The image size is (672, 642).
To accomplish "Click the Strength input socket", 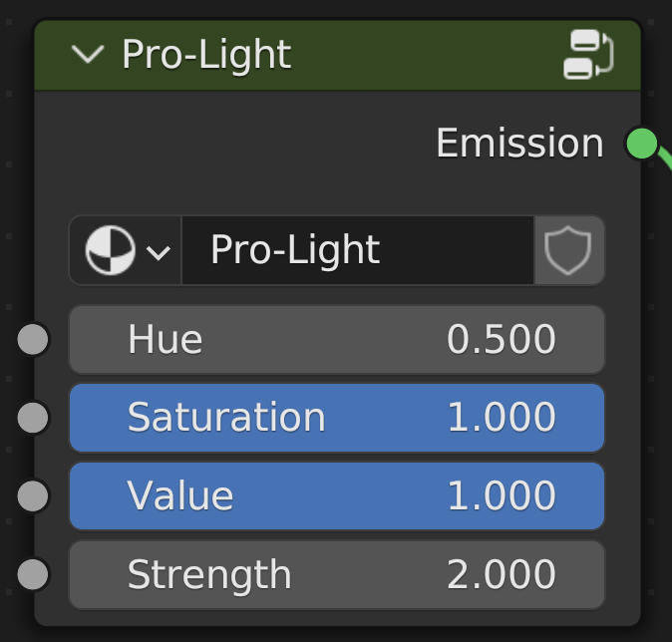I will click(x=34, y=574).
